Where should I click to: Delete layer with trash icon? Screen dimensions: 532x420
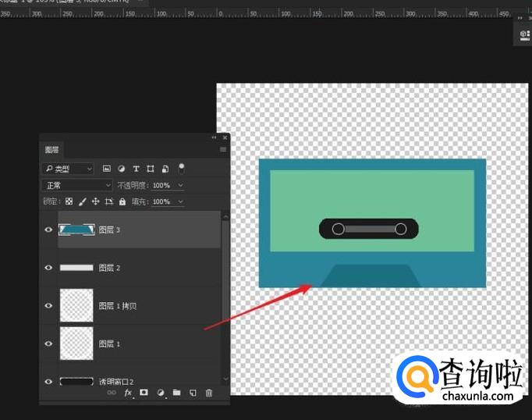(209, 393)
